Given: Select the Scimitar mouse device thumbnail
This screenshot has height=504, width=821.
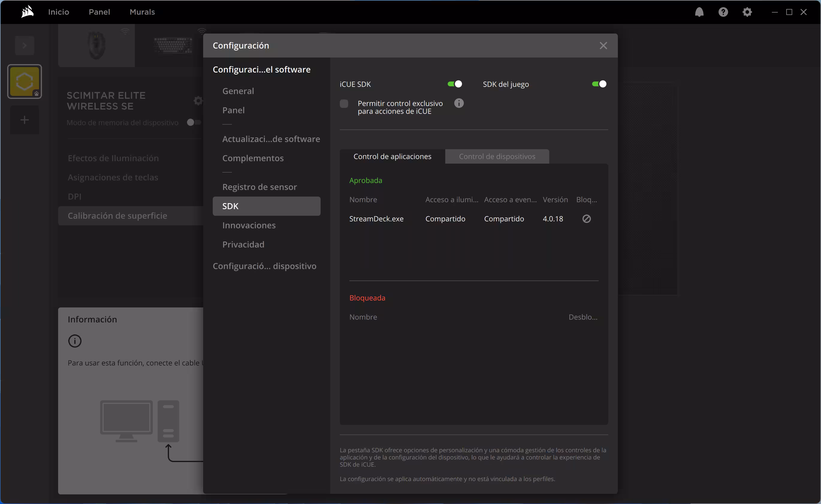Looking at the screenshot, I should (96, 46).
